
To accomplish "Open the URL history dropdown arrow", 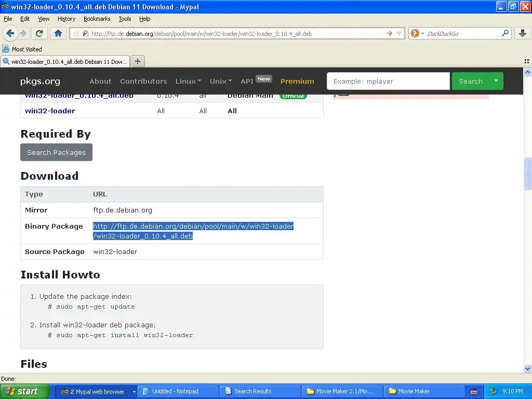I will pos(400,33).
